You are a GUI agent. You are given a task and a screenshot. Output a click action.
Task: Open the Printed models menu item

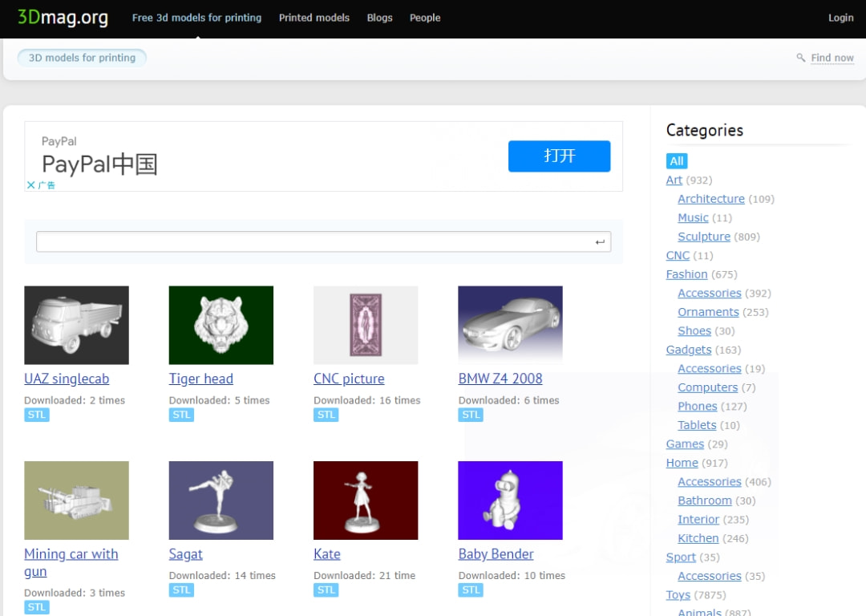coord(314,18)
